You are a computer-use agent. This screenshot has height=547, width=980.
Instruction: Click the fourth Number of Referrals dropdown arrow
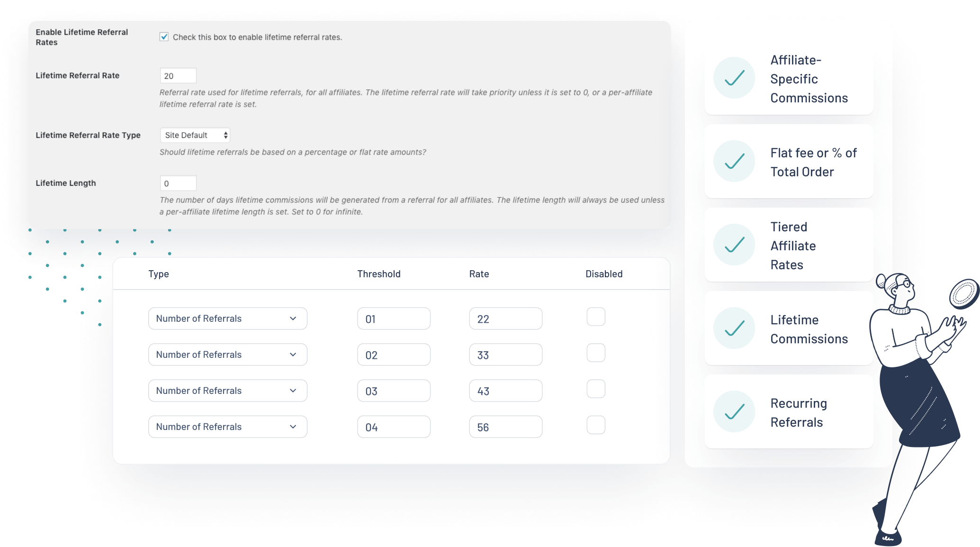tap(292, 426)
